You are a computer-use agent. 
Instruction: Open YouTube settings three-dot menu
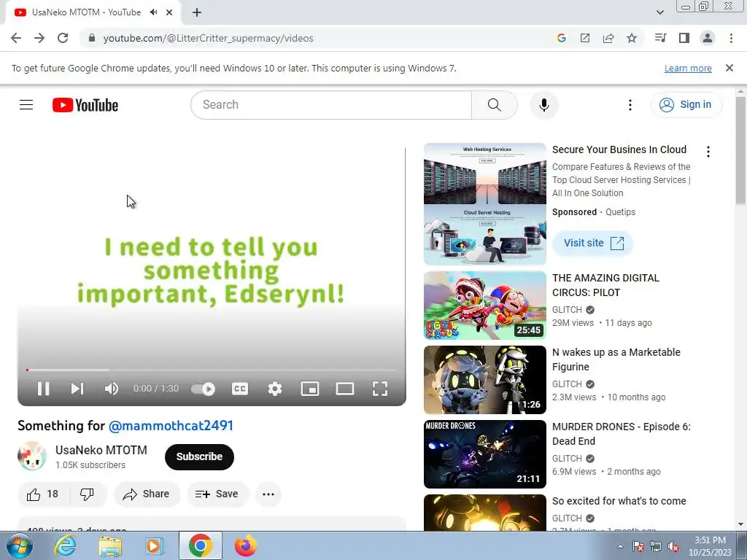(x=630, y=105)
